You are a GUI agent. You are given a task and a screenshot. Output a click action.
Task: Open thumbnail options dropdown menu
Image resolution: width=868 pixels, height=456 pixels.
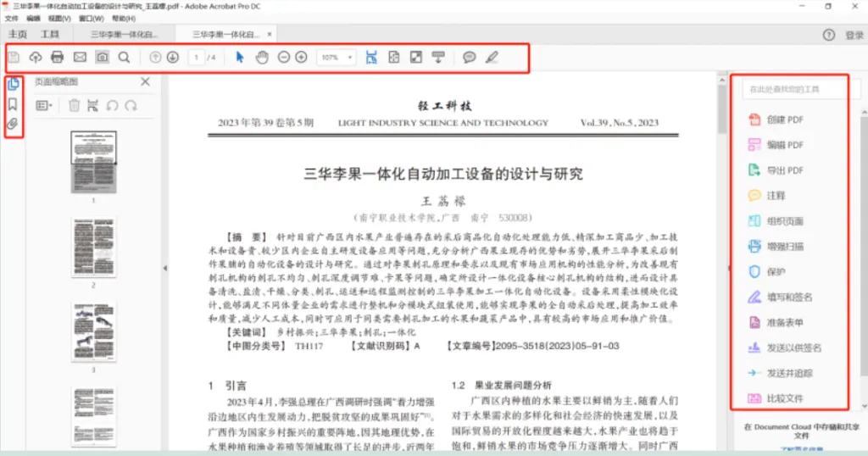[44, 105]
